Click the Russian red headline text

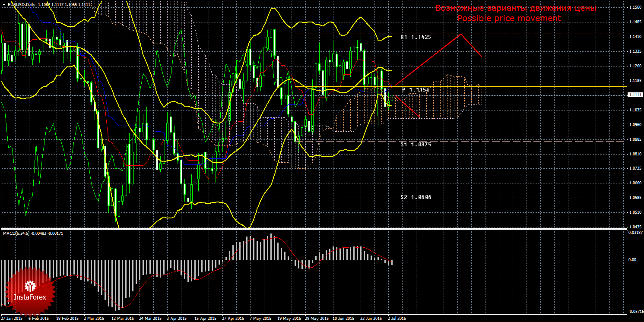point(515,8)
